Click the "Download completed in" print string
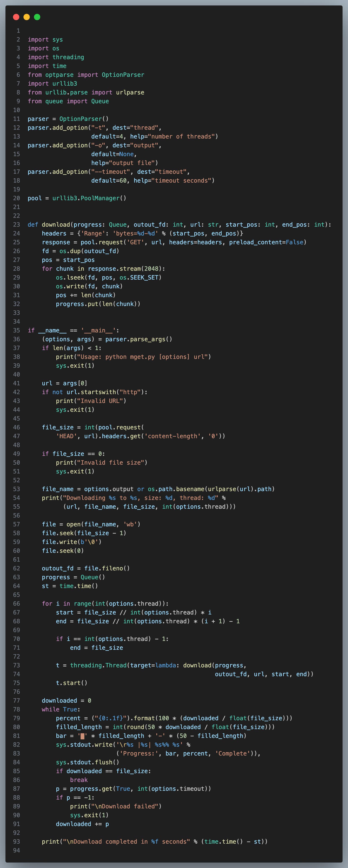This screenshot has width=348, height=868. (126, 841)
